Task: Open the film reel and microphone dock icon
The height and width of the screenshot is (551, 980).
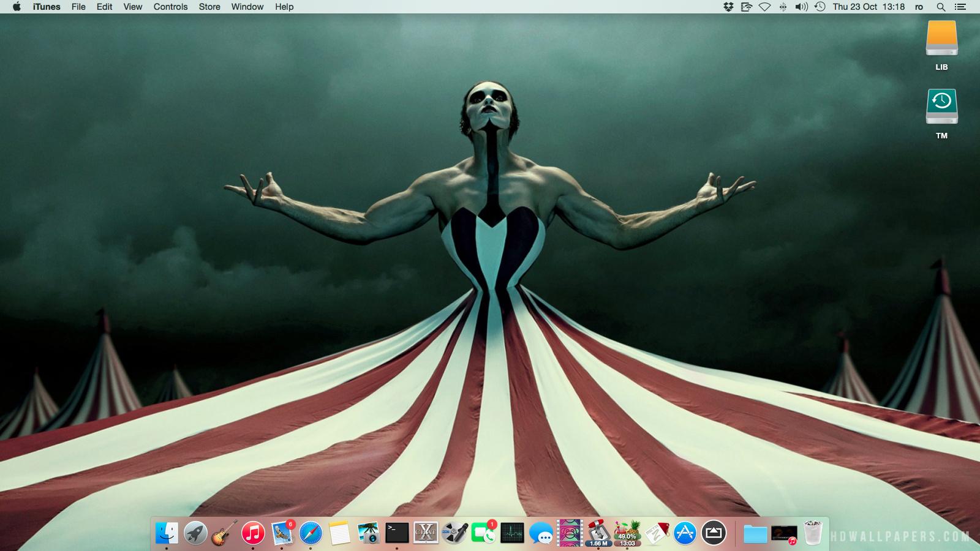Action: pos(454,533)
